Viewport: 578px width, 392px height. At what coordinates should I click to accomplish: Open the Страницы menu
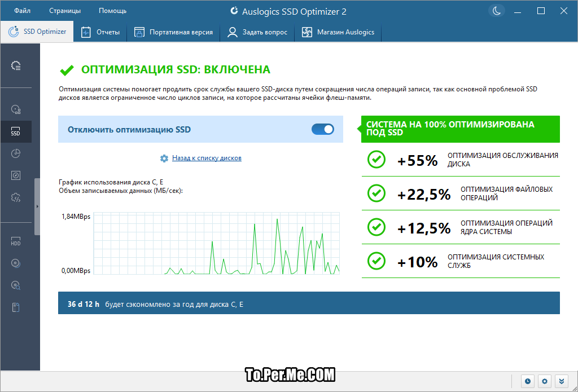pos(65,11)
